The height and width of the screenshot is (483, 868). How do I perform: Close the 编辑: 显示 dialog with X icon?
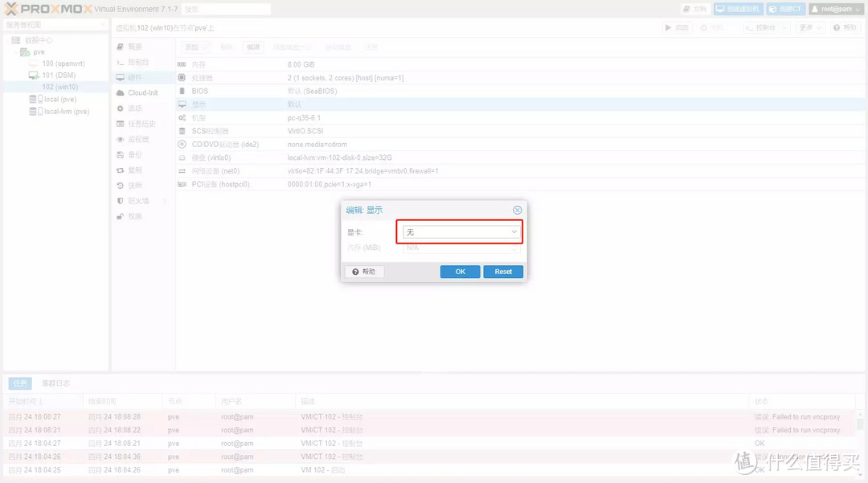(x=517, y=211)
